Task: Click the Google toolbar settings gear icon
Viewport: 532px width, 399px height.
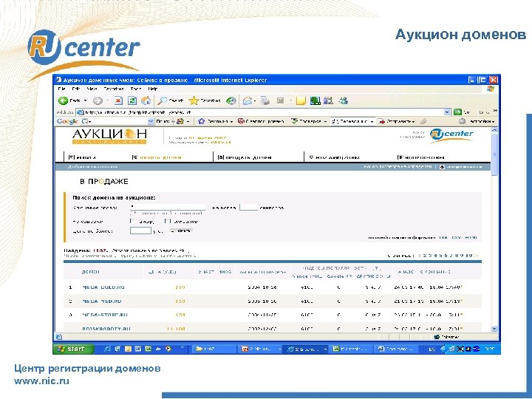Action: pyautogui.click(x=462, y=121)
